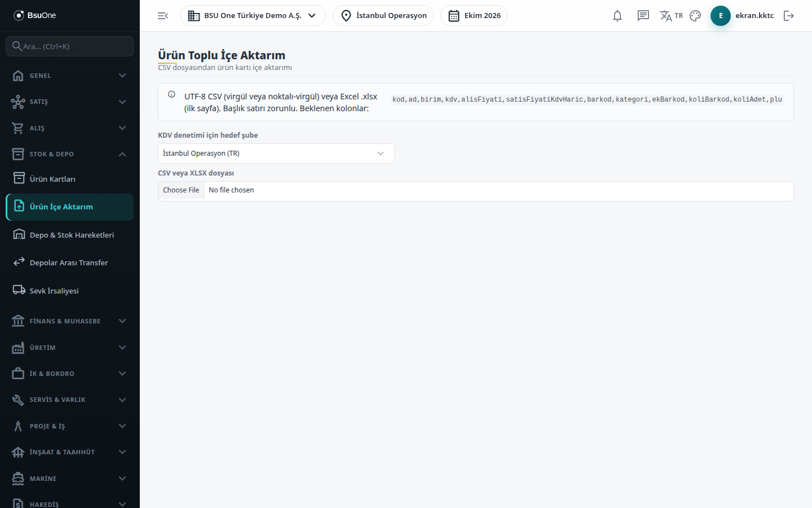This screenshot has width=812, height=508.
Task: Click the Choose File button
Action: 181,190
